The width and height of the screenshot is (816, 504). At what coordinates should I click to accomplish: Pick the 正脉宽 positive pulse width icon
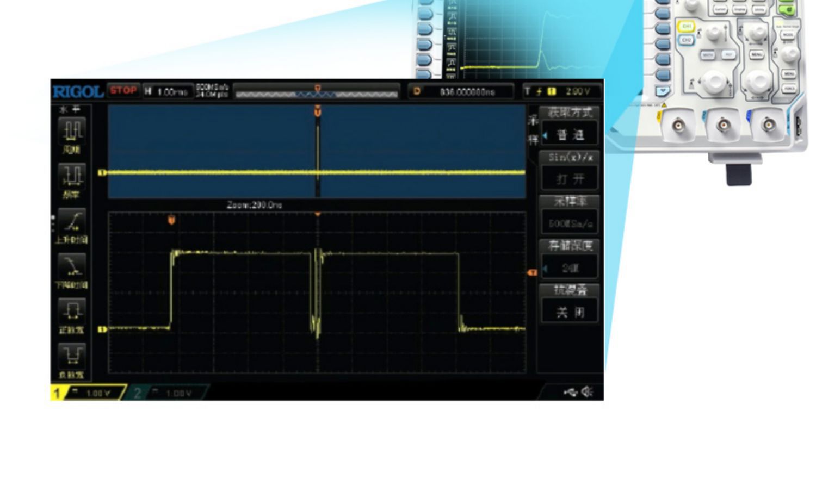[72, 312]
